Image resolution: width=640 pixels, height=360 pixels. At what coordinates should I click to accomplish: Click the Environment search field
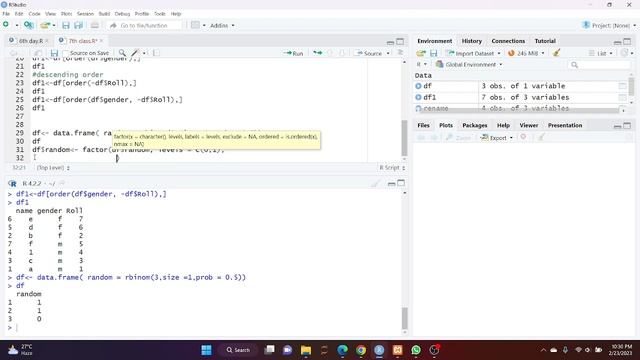(x=599, y=64)
